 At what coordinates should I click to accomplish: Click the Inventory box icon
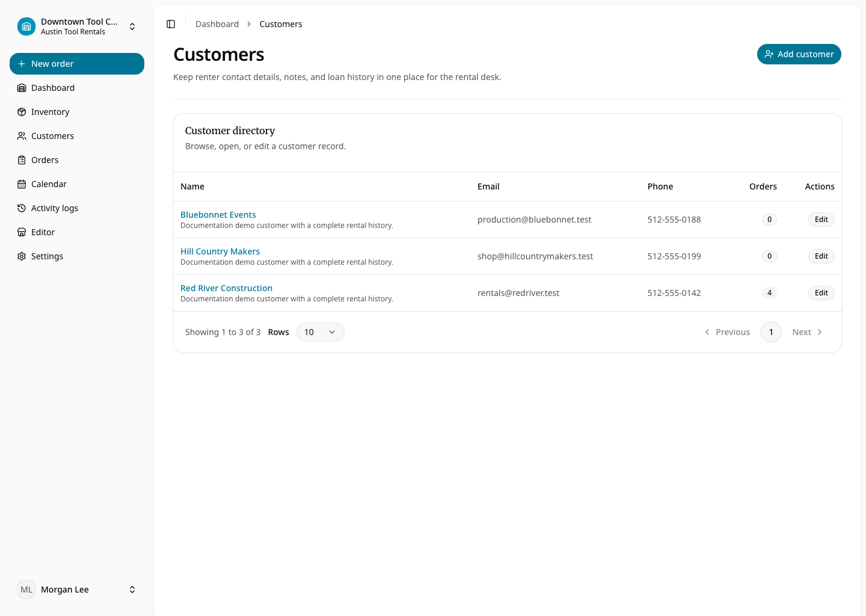22,112
